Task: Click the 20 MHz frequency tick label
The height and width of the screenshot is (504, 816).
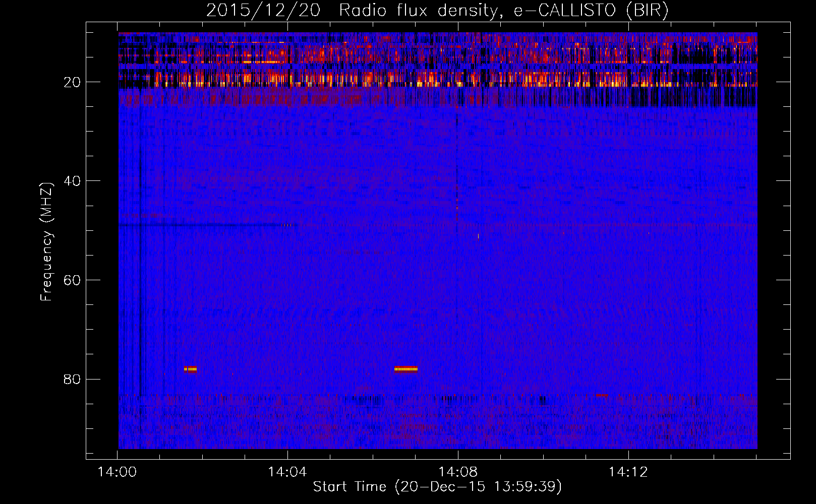Action: pos(73,82)
